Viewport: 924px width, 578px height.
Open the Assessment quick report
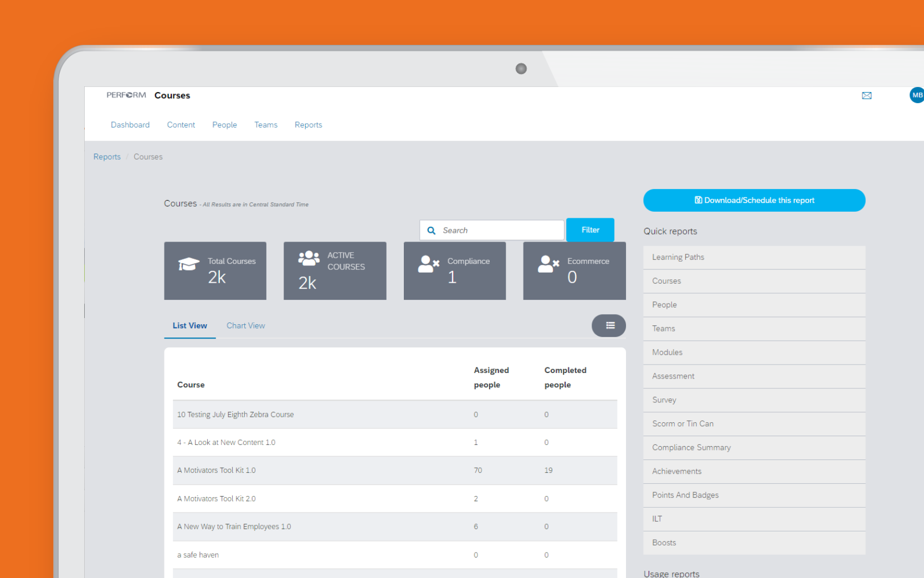tap(754, 376)
